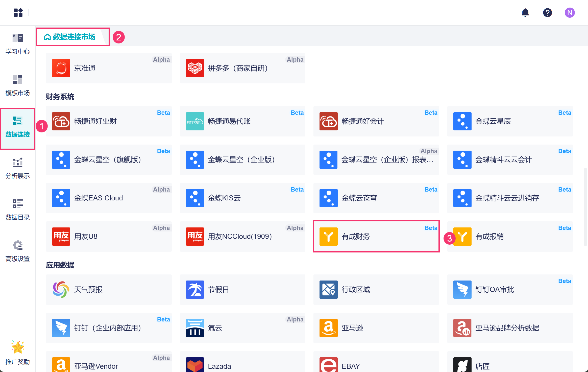Select 数据连接 in the sidebar
This screenshot has width=588, height=372.
[18, 127]
